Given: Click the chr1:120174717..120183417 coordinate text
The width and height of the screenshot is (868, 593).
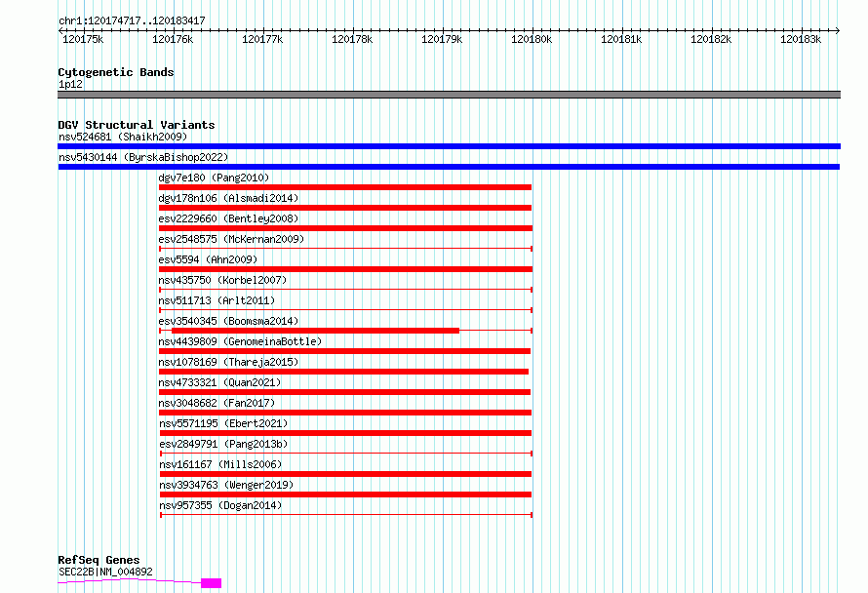Looking at the screenshot, I should (x=132, y=20).
